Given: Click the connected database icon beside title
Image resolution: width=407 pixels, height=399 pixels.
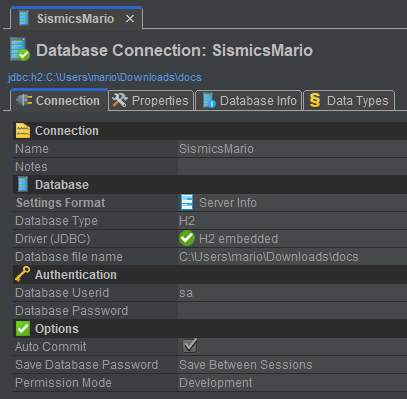Looking at the screenshot, I should [x=20, y=50].
